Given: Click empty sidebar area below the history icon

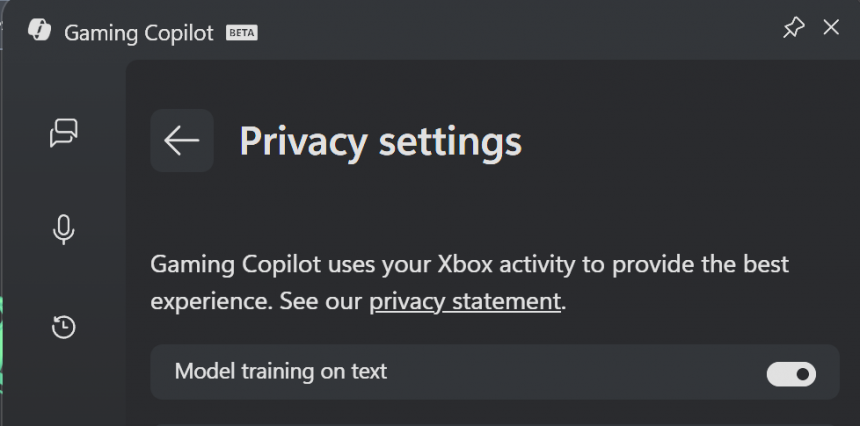Looking at the screenshot, I should (x=64, y=390).
